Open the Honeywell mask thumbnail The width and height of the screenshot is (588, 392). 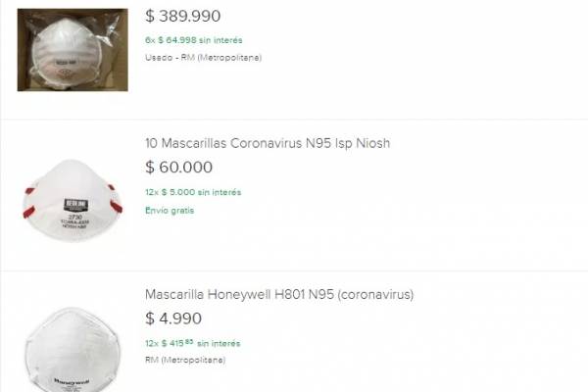pyautogui.click(x=73, y=350)
